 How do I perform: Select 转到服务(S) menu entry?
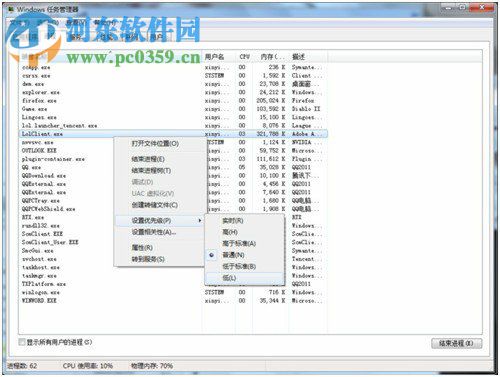coord(148,259)
